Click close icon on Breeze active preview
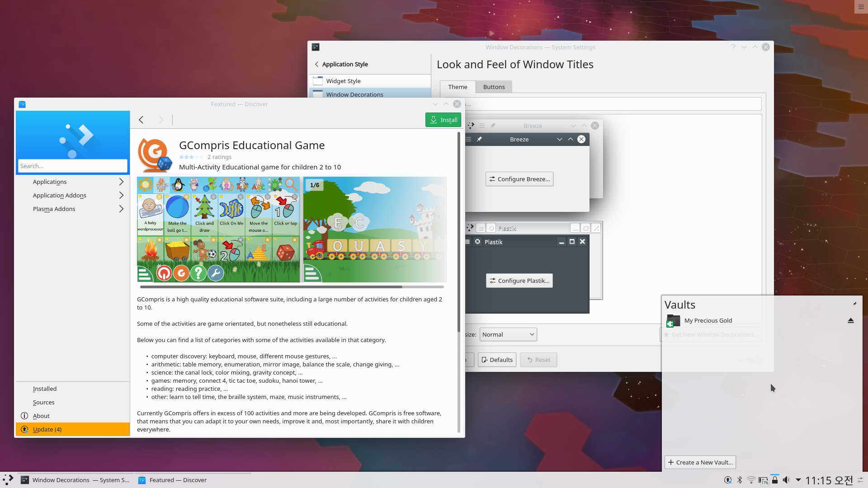Image resolution: width=868 pixels, height=488 pixels. click(x=581, y=139)
